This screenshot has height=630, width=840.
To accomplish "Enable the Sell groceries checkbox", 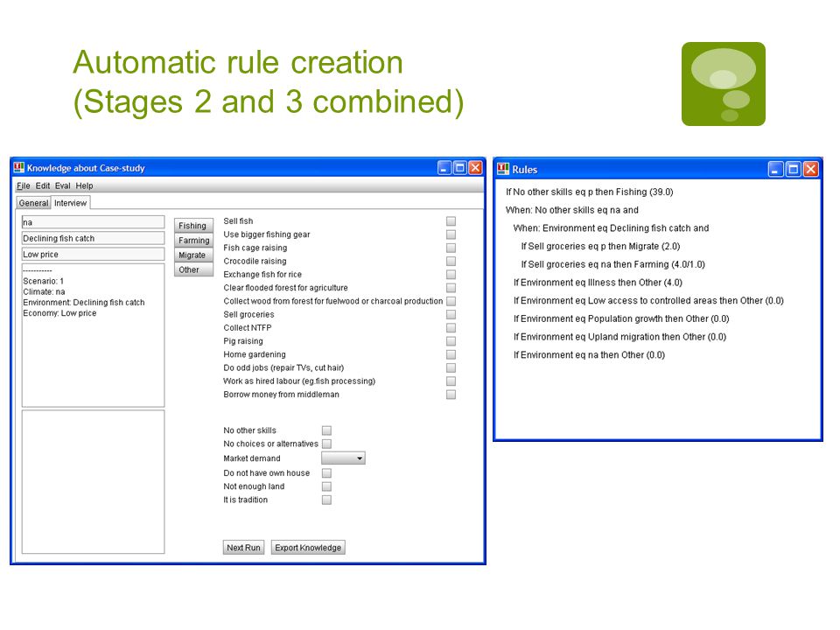I will click(451, 314).
